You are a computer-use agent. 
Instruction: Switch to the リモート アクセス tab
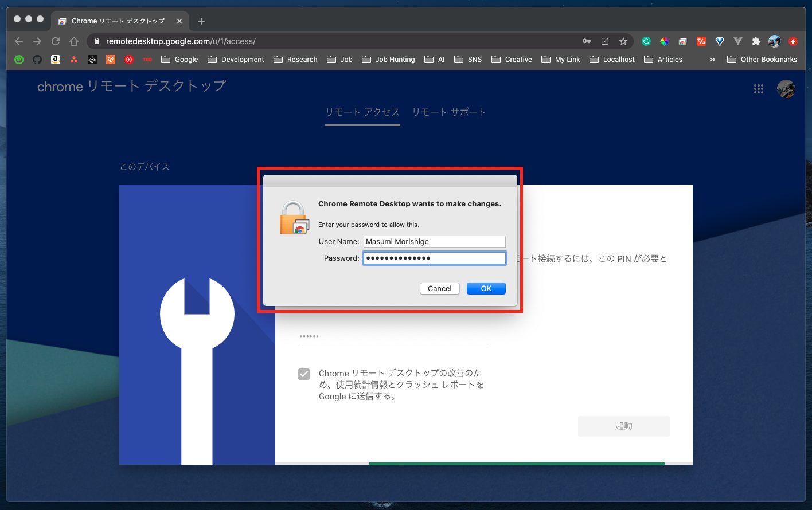[362, 112]
